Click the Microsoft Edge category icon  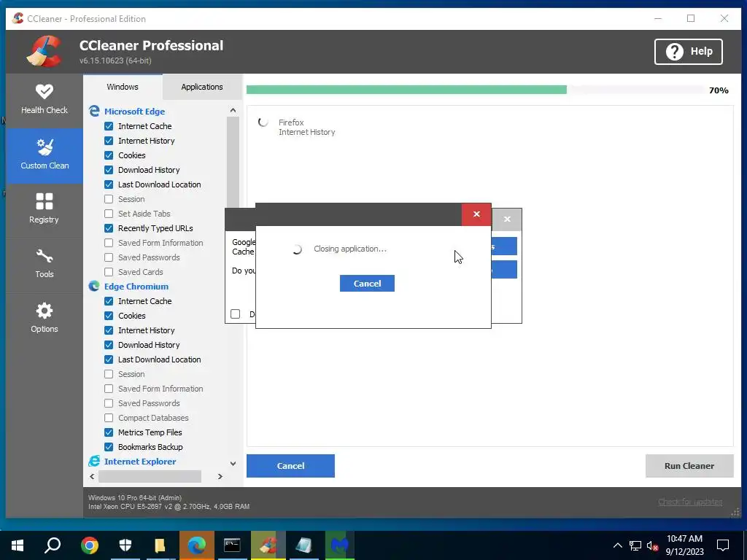pyautogui.click(x=94, y=111)
